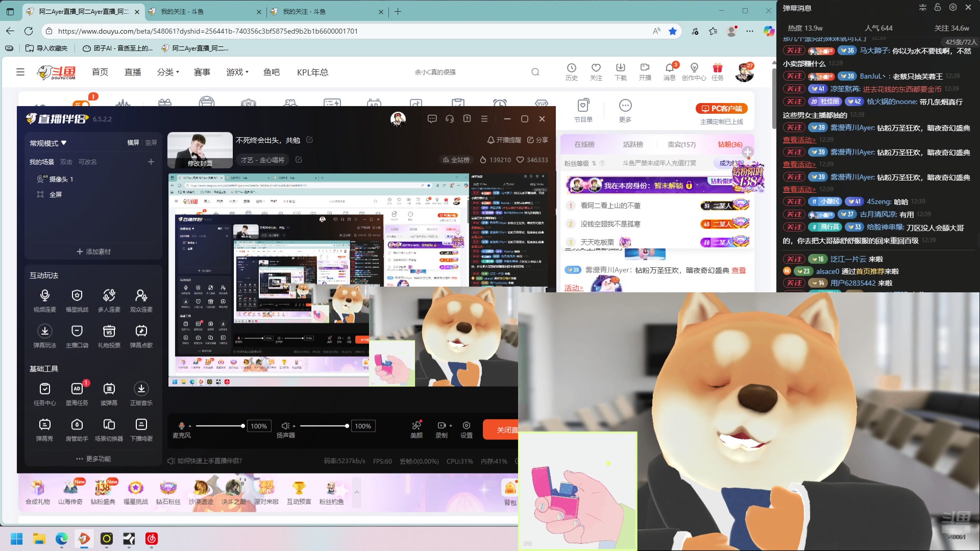Switch to the 贵宾(157) tab
The image size is (980, 551).
[x=681, y=144]
